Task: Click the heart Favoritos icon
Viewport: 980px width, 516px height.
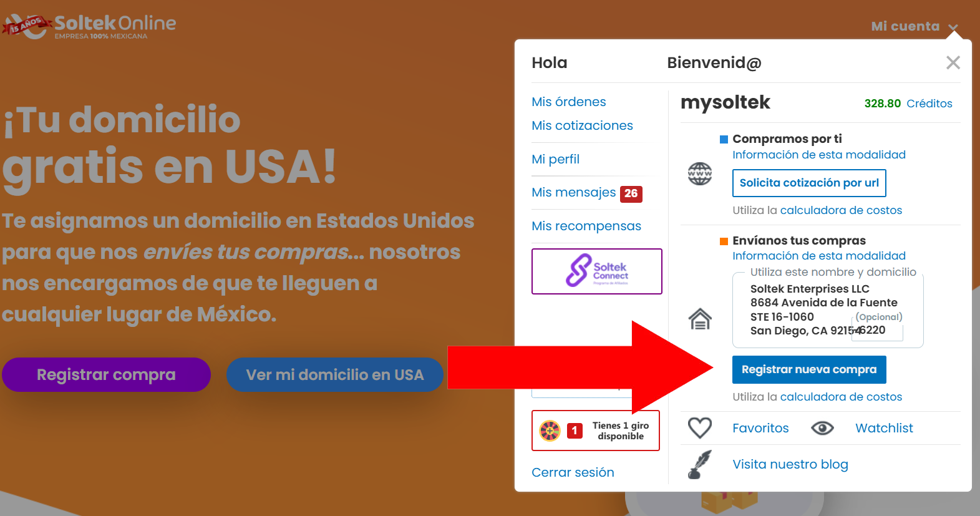Action: [700, 428]
